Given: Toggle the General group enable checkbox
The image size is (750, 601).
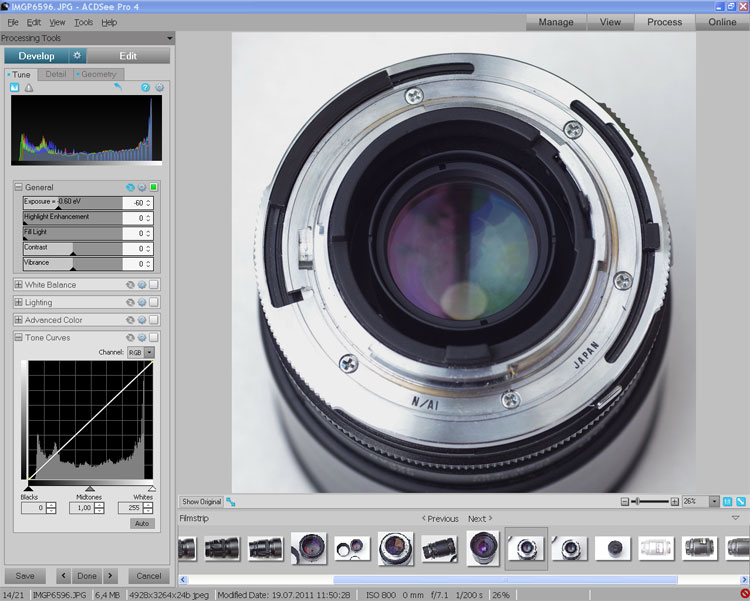Looking at the screenshot, I should pyautogui.click(x=154, y=187).
